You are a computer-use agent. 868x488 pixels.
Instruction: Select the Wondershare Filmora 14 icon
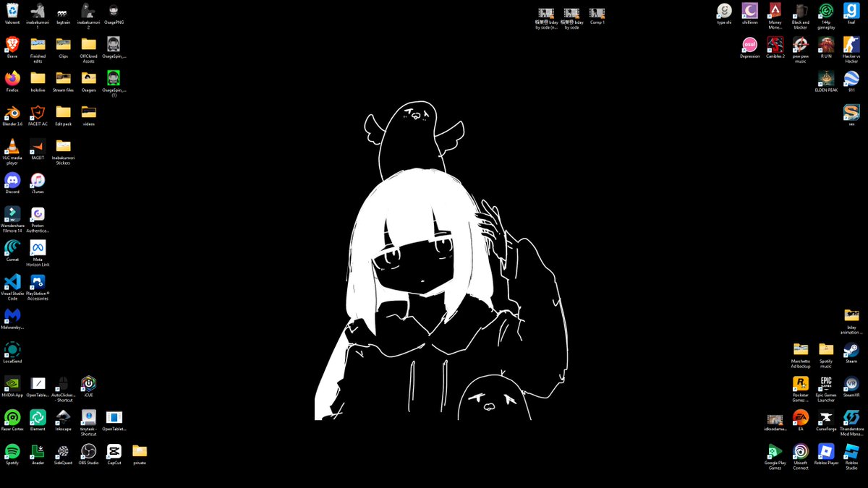pyautogui.click(x=12, y=214)
